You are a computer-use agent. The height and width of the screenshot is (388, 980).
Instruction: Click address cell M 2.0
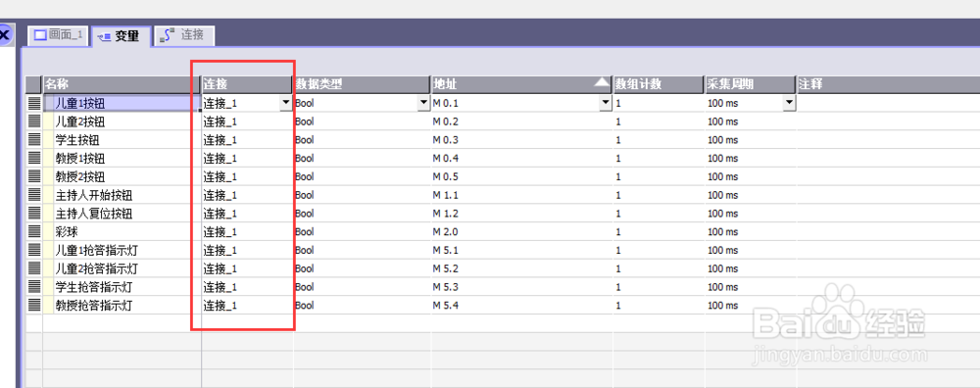522,232
